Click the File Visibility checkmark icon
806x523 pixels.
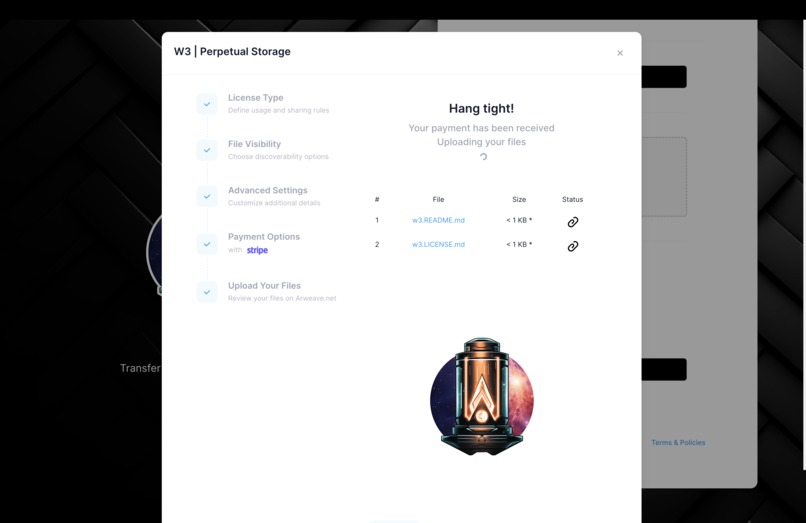coord(207,150)
